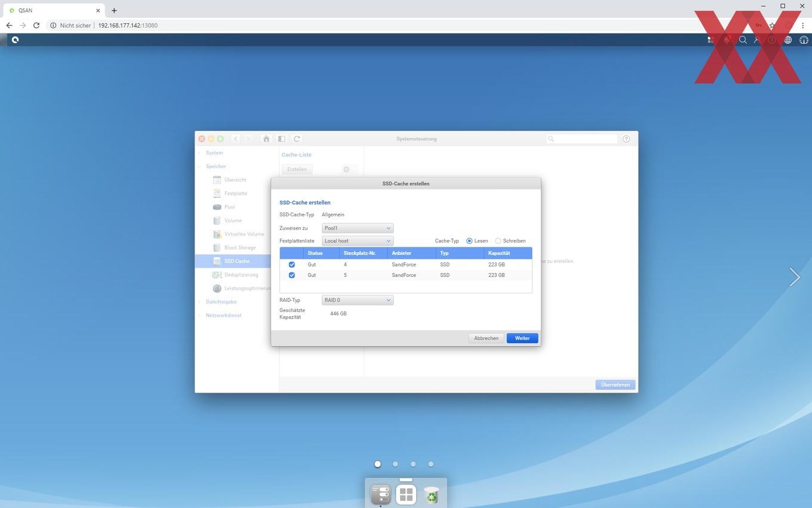
Task: Open the Block Storage sidebar entry
Action: 240,247
